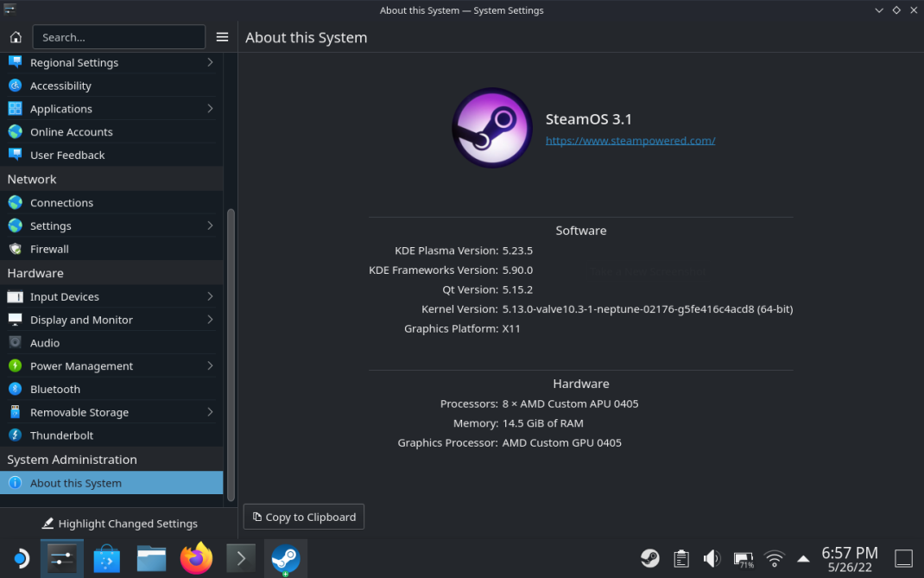Viewport: 924px width, 578px height.
Task: Open Dolphin file manager from taskbar
Action: tap(151, 558)
